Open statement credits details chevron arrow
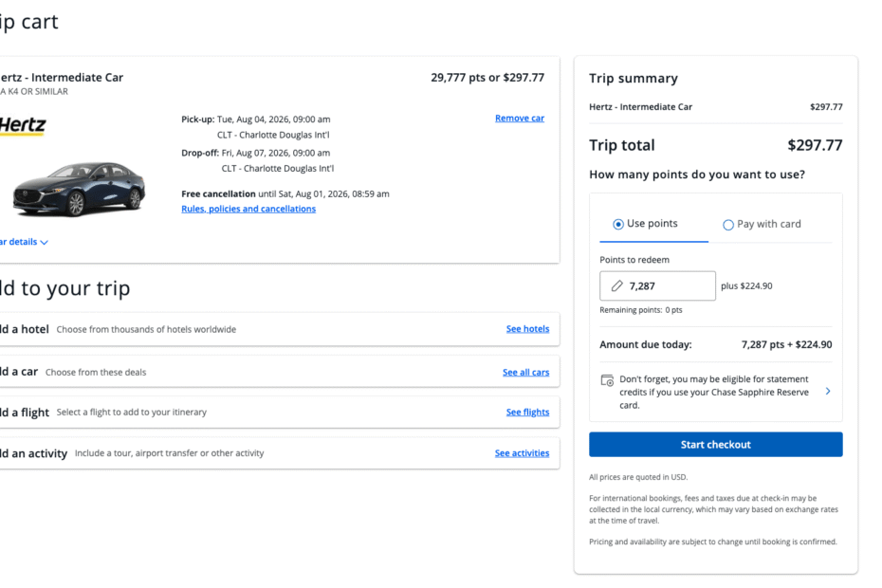 [x=827, y=391]
